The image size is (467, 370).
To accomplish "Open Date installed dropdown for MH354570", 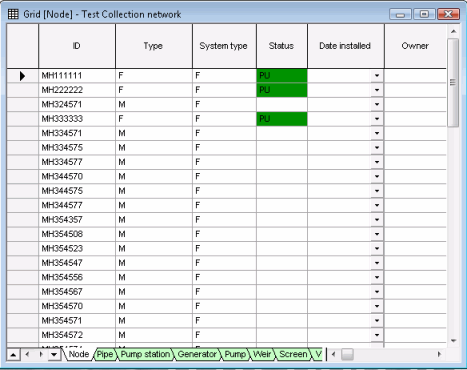I will (x=377, y=306).
